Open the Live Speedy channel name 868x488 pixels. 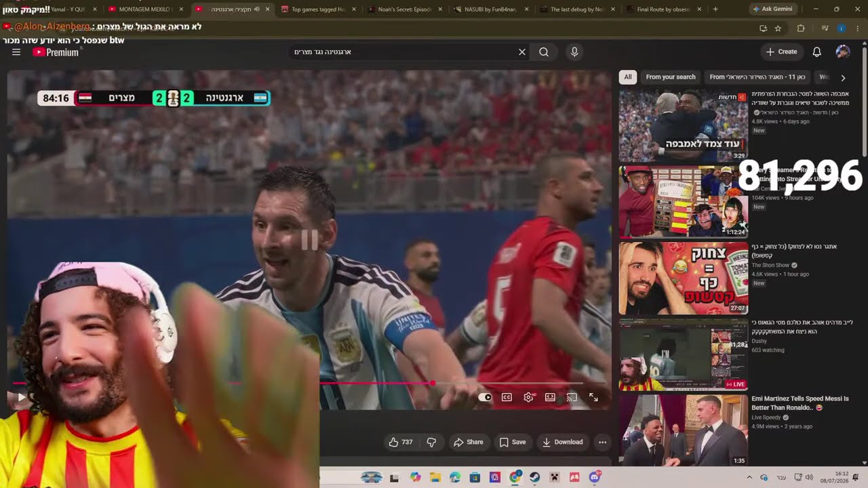click(x=768, y=418)
